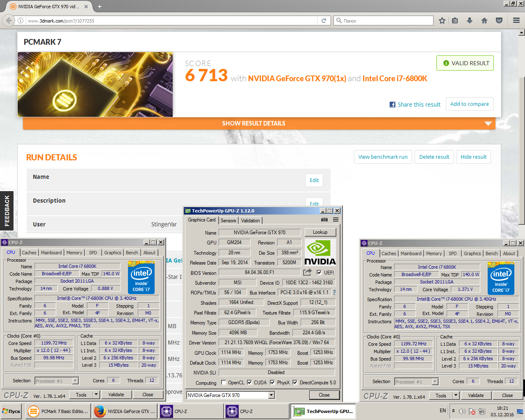Open Bench tab in left CPU-Z window
Screen dimensions: 525x420
pyautogui.click(x=132, y=253)
